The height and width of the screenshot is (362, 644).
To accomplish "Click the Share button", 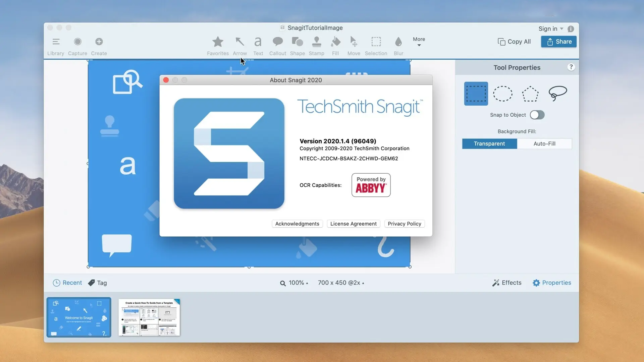I will (559, 42).
